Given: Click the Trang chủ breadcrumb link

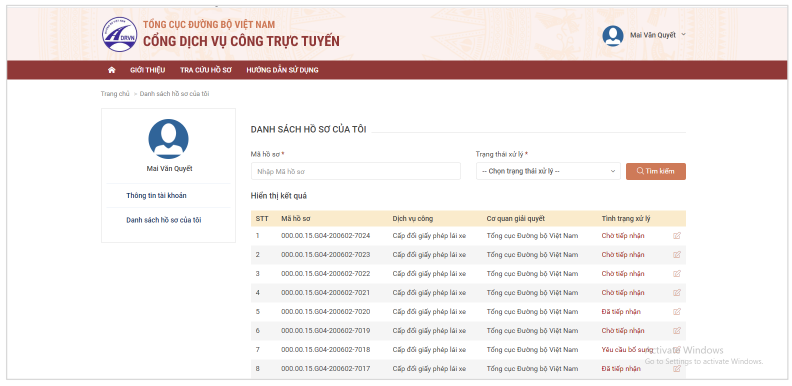Looking at the screenshot, I should [x=115, y=94].
